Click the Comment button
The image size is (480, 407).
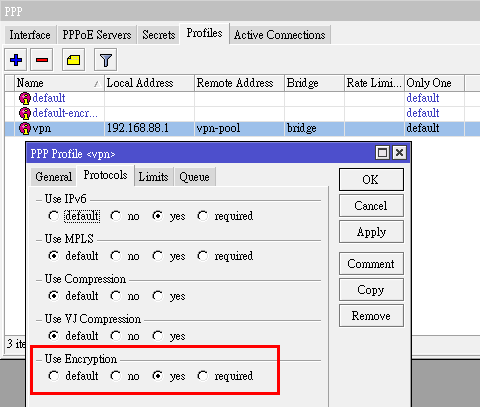tap(371, 264)
